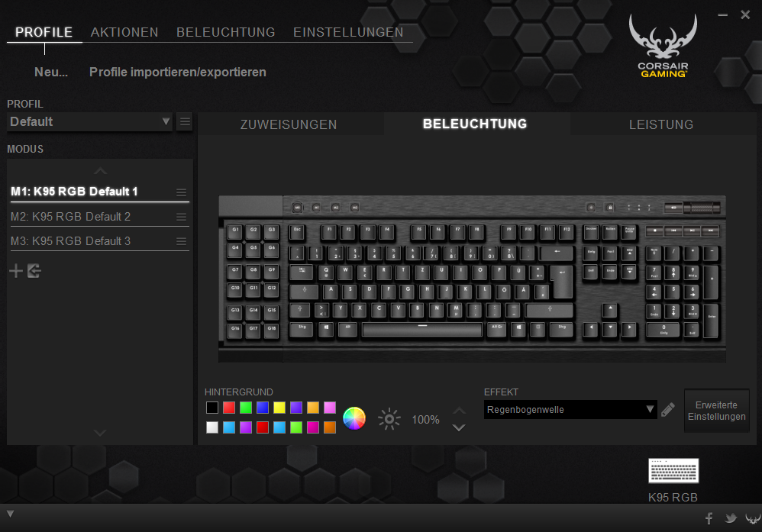Image resolution: width=762 pixels, height=532 pixels.
Task: Click the import mode arrow icon
Action: pyautogui.click(x=34, y=271)
